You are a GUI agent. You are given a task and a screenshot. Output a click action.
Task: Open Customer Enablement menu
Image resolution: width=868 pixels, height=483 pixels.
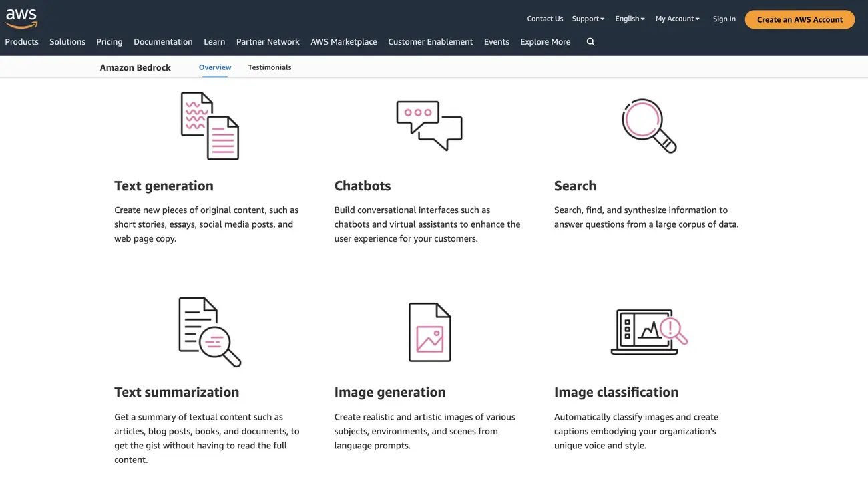coord(431,41)
